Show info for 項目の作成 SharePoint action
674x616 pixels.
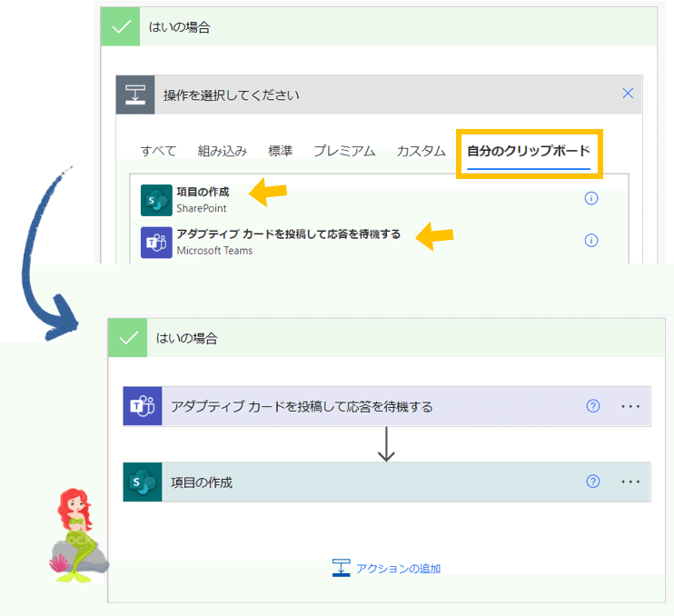591,198
